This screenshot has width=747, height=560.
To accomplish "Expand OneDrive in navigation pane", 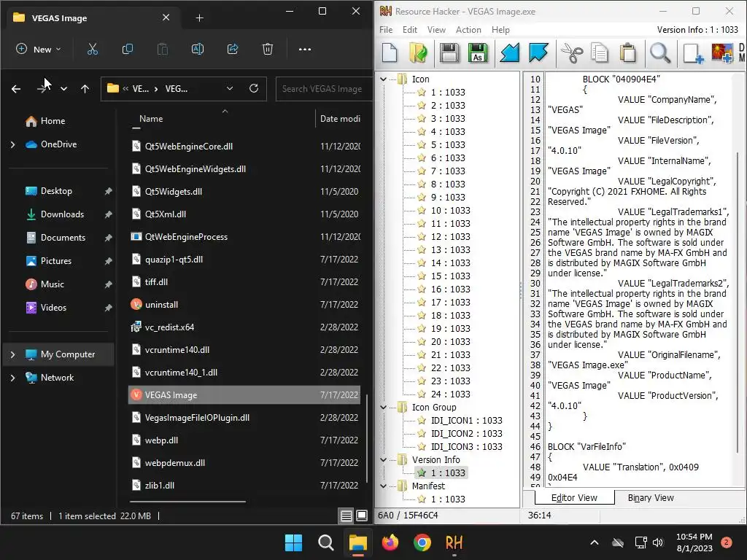I will pos(13,144).
